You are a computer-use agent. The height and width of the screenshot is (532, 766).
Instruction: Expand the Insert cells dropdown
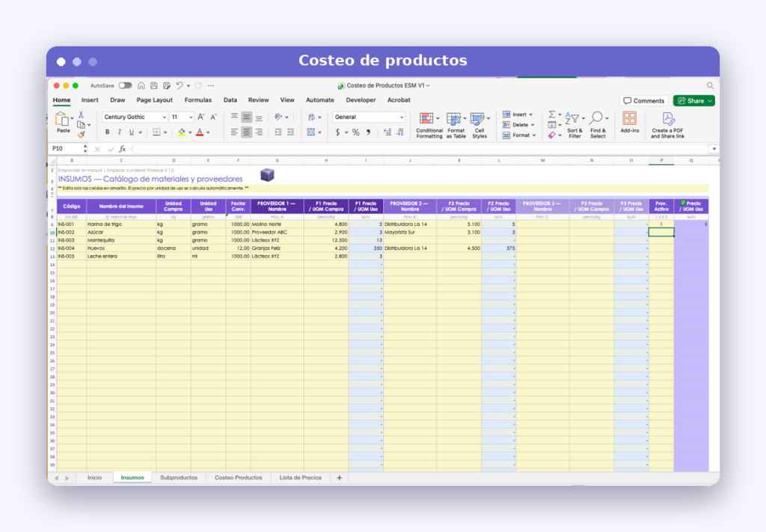[530, 114]
